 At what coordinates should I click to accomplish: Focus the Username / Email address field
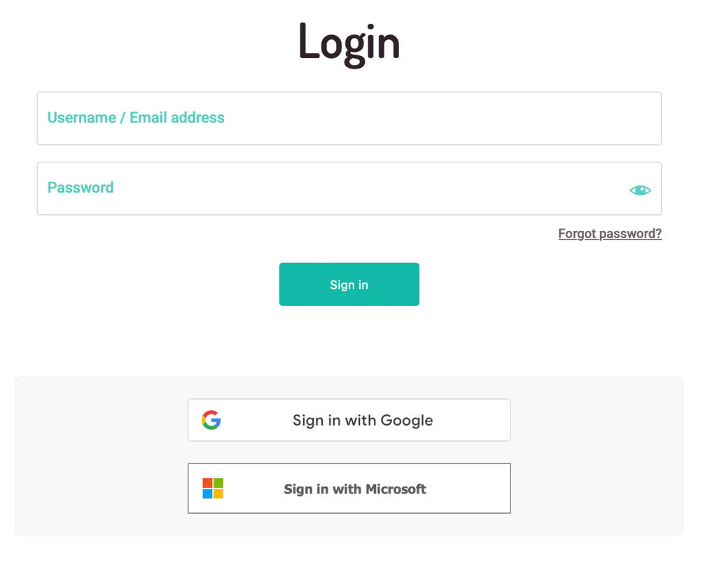[420, 118]
